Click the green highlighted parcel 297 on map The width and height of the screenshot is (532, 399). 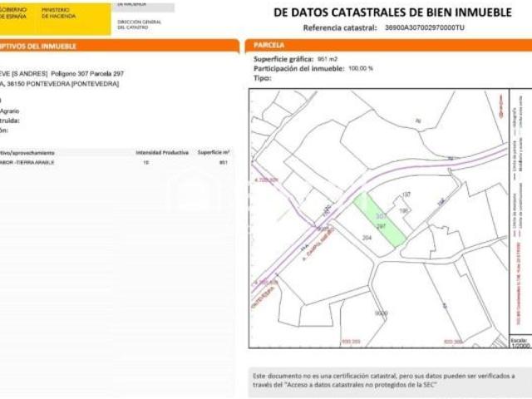(x=380, y=220)
